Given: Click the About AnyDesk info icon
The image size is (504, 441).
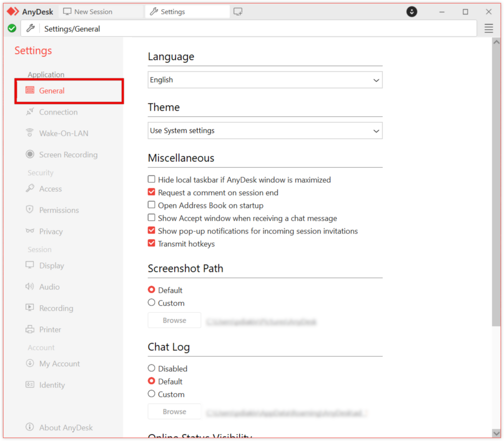Looking at the screenshot, I should [x=30, y=427].
